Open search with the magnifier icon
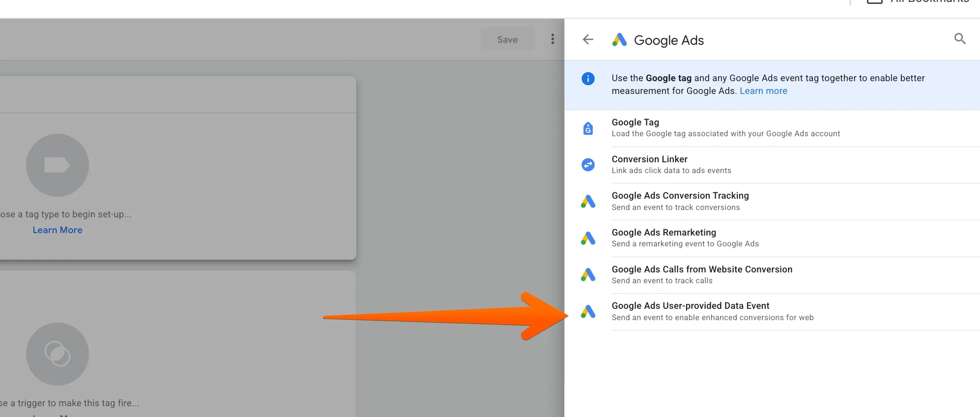 [x=960, y=38]
